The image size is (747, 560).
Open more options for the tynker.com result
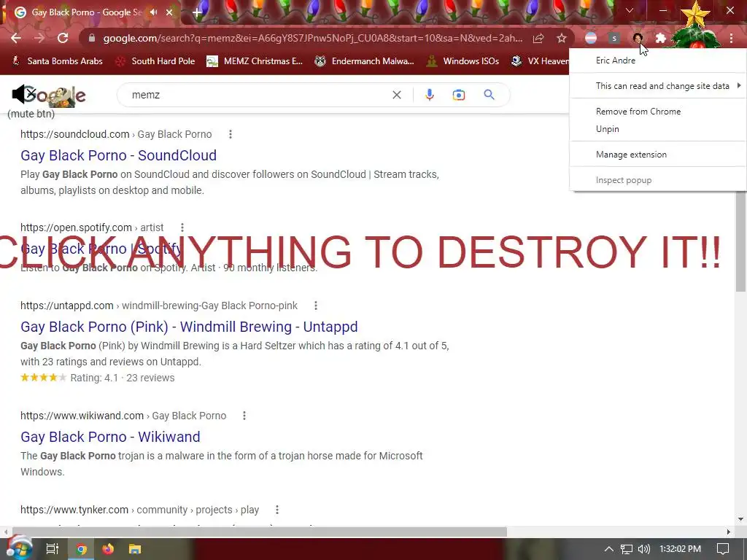coord(276,510)
